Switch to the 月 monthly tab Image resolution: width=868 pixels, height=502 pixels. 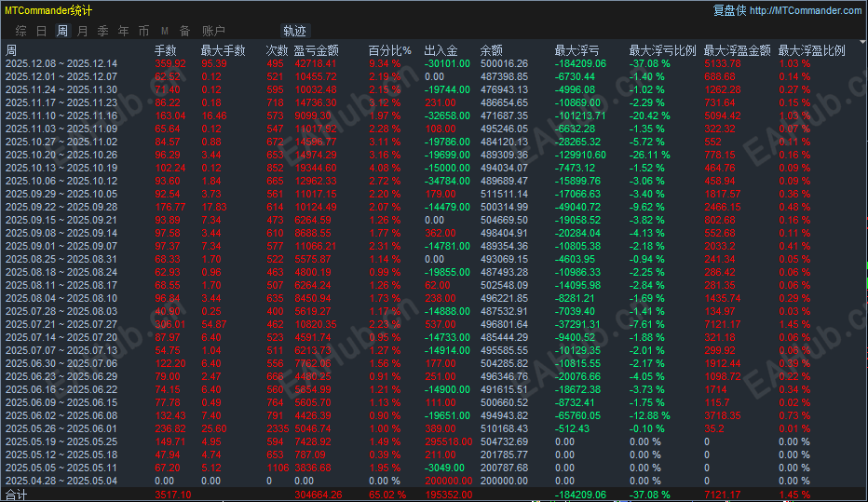tap(83, 31)
